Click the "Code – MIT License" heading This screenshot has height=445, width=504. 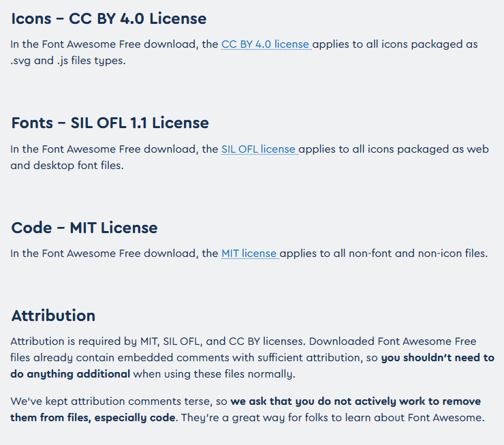pyautogui.click(x=84, y=228)
